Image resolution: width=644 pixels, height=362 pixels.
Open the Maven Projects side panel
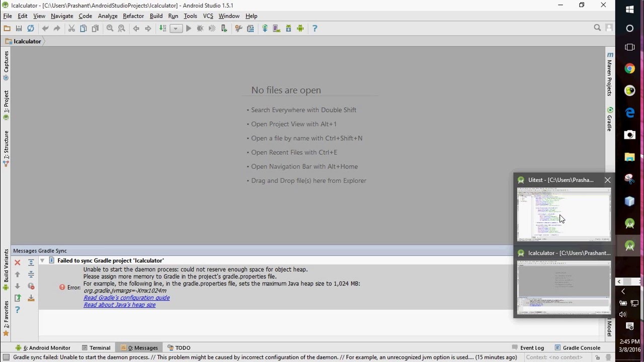[610, 74]
